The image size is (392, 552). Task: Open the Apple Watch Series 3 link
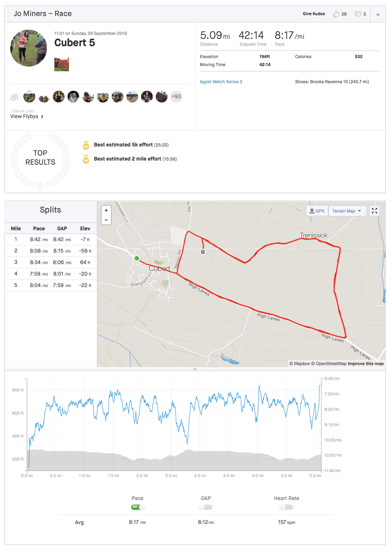(221, 82)
